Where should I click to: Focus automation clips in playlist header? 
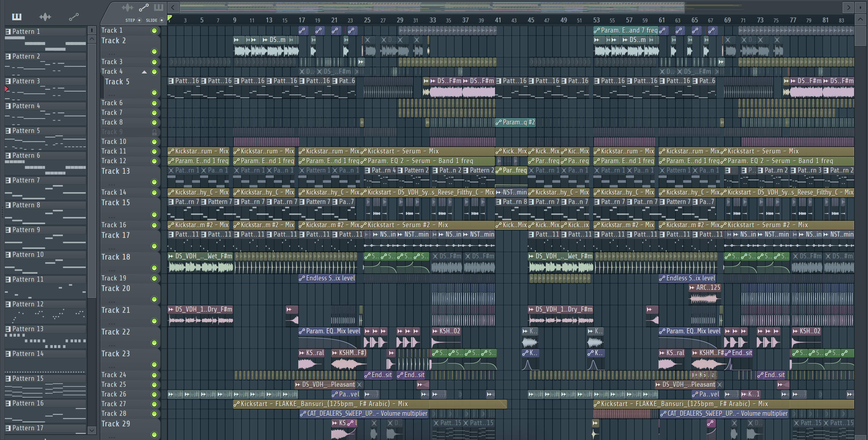pos(144,8)
